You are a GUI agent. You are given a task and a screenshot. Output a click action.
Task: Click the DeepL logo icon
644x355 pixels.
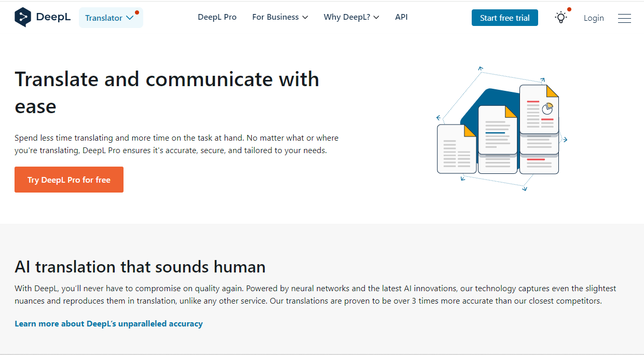(23, 17)
